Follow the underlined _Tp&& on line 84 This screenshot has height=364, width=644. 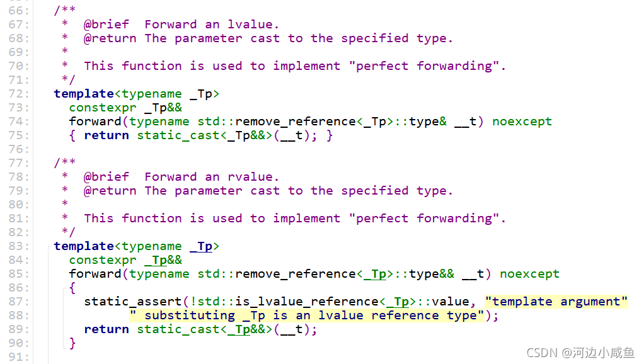point(163,260)
